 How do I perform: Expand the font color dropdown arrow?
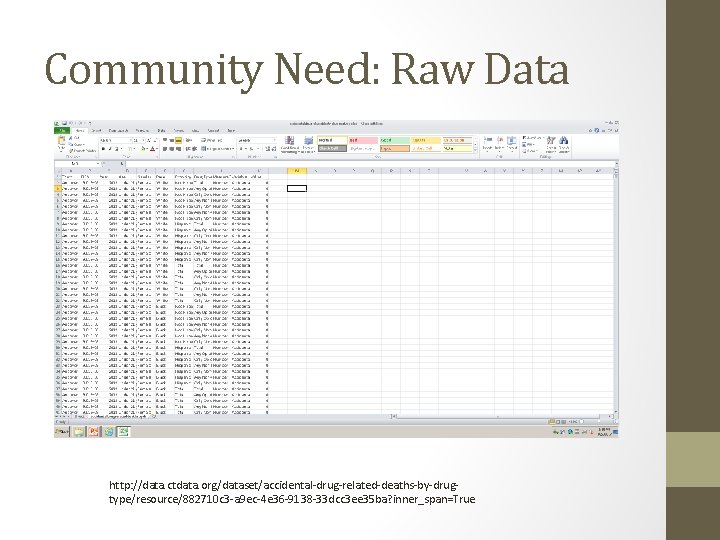(x=157, y=149)
